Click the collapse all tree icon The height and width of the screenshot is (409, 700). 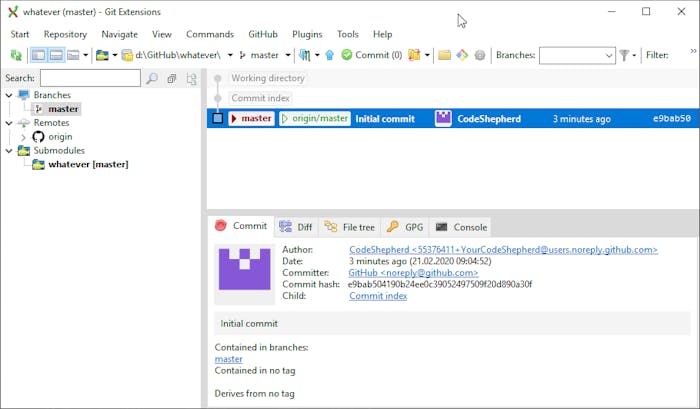coord(172,79)
